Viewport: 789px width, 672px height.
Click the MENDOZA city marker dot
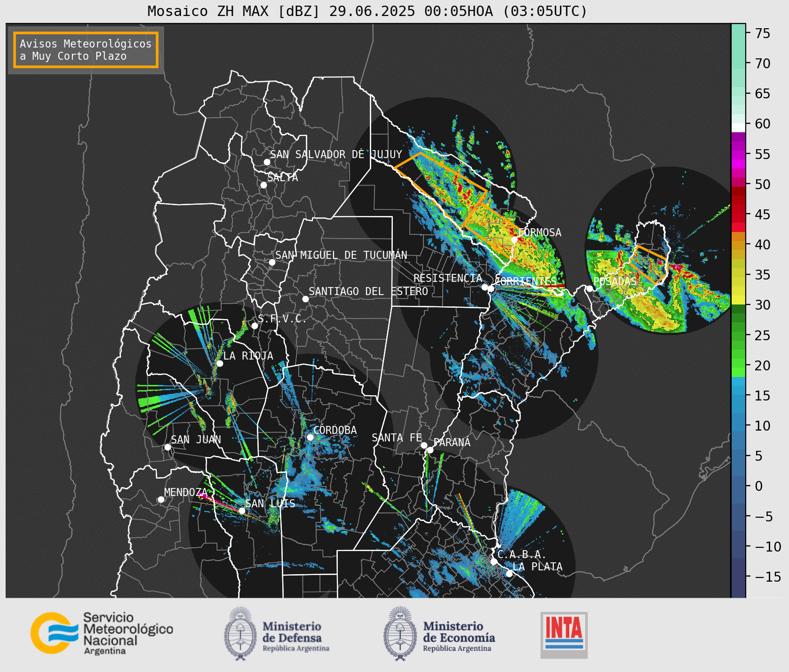(161, 499)
